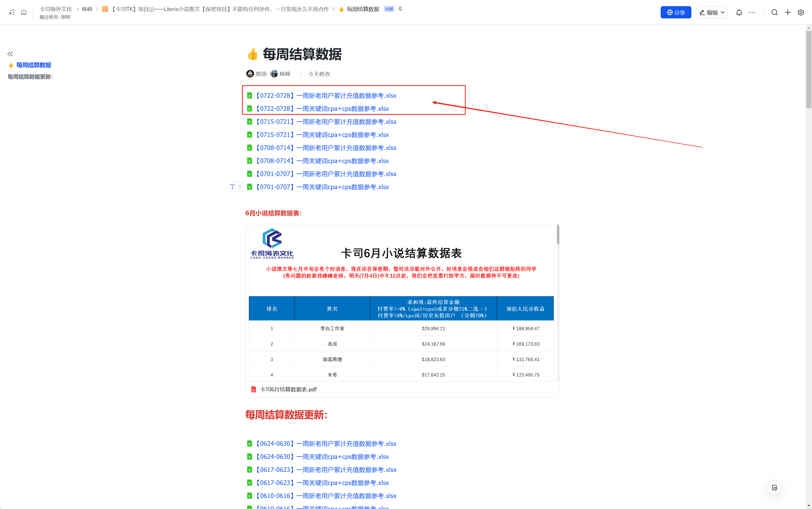This screenshot has width=812, height=509.
Task: Click the 6月小说结算数据表 red heading
Action: (x=273, y=213)
